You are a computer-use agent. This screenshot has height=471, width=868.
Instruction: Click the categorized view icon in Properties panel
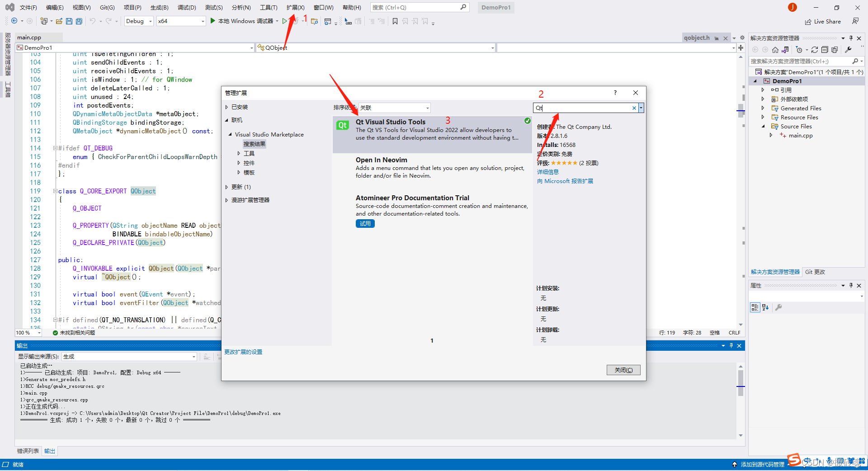[755, 307]
